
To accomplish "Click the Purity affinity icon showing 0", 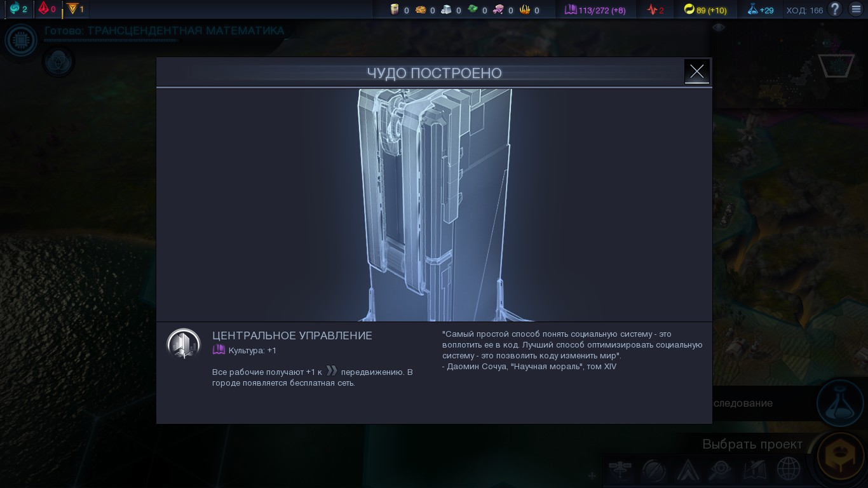I will pyautogui.click(x=44, y=9).
